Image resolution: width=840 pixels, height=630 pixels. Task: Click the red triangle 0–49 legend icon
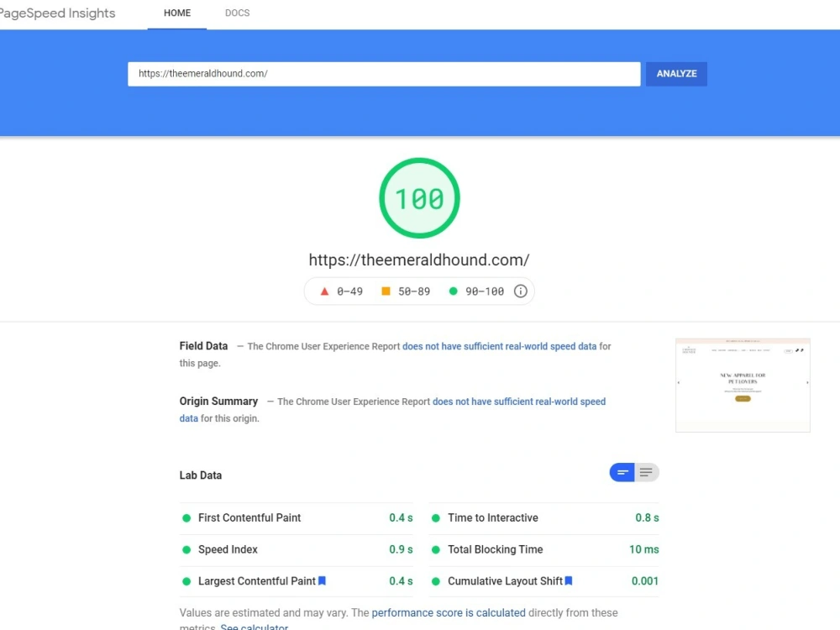coord(324,291)
